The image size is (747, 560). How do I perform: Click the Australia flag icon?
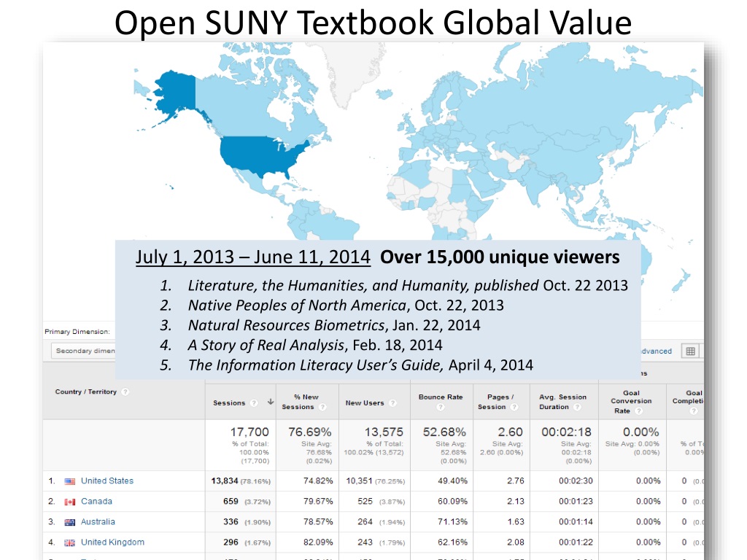69,522
